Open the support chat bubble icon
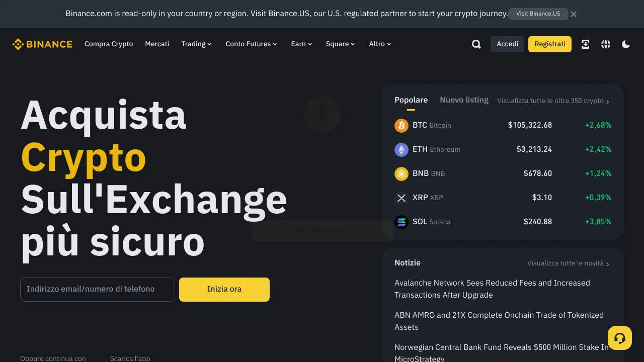 pos(619,337)
